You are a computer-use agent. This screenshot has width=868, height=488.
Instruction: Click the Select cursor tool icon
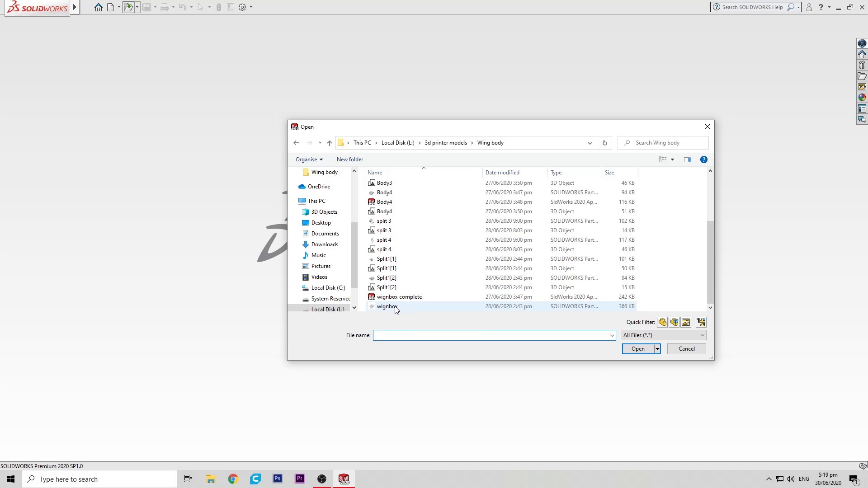pos(201,7)
